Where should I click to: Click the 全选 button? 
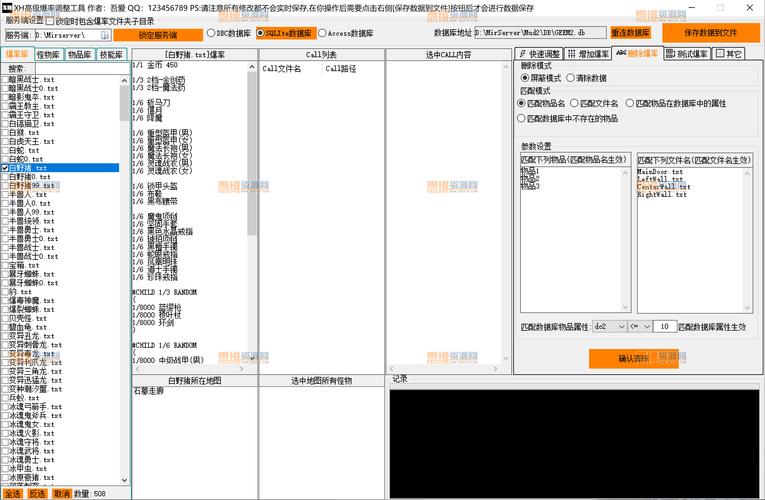pos(12,494)
